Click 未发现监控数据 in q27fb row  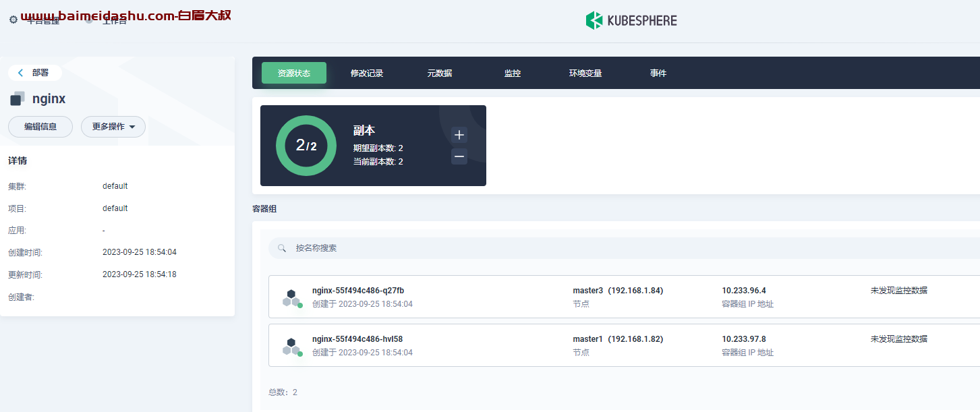click(x=899, y=291)
